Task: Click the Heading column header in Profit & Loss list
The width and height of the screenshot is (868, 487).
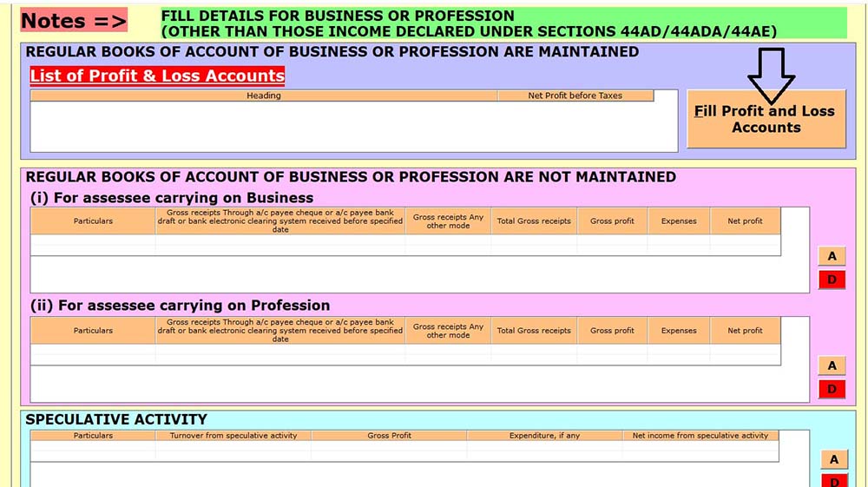Action: [264, 95]
